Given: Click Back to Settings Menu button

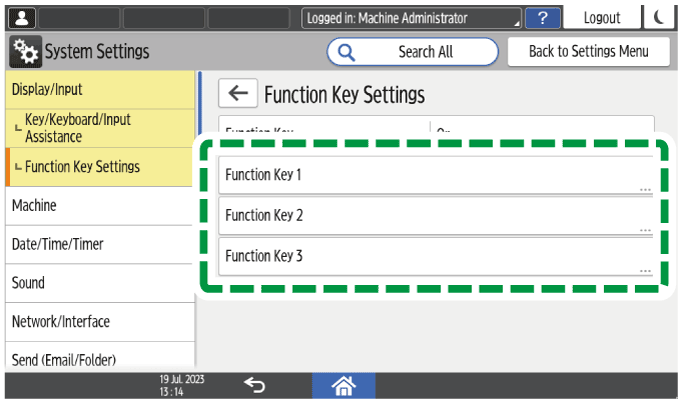Looking at the screenshot, I should click(x=588, y=52).
